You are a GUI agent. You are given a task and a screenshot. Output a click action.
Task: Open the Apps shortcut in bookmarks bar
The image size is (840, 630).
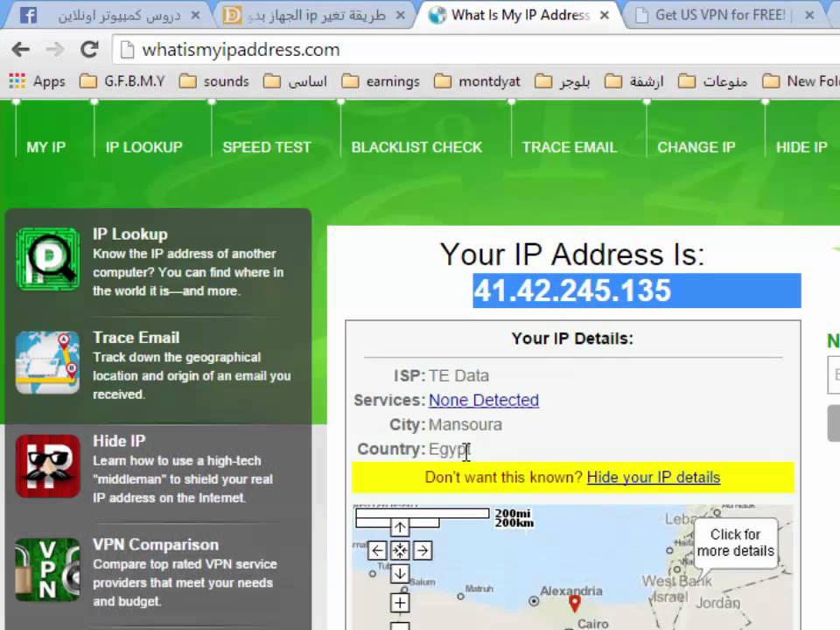(x=37, y=81)
